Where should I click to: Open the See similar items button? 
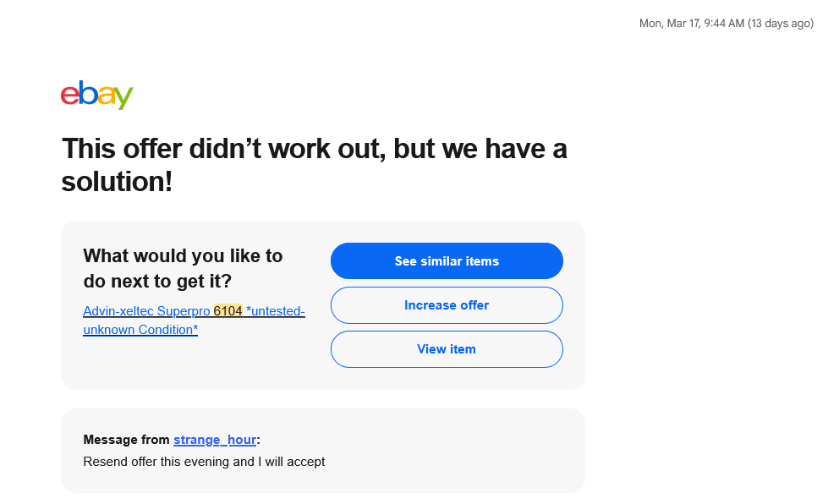(x=447, y=260)
